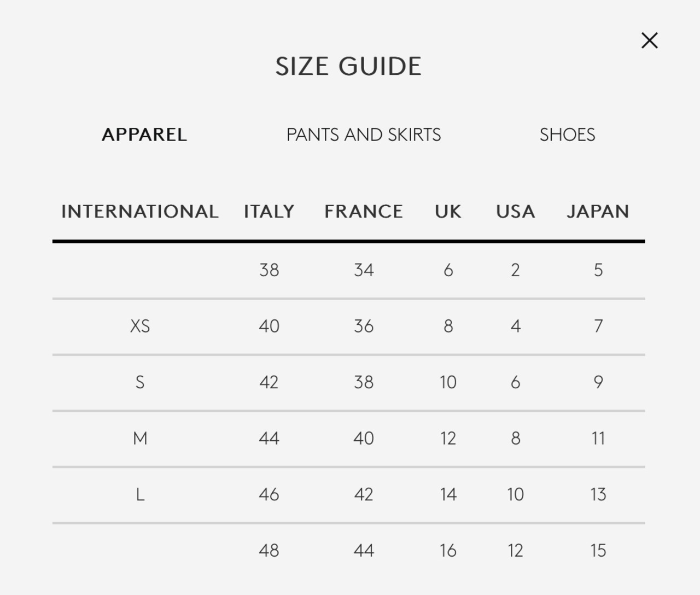Click the S international size label
The width and height of the screenshot is (700, 595).
[x=140, y=382]
